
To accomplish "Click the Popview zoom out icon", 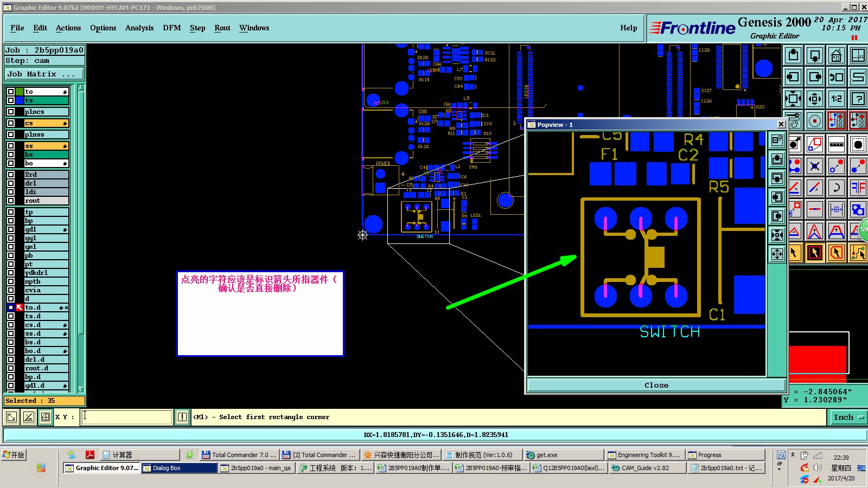I will coord(777,254).
